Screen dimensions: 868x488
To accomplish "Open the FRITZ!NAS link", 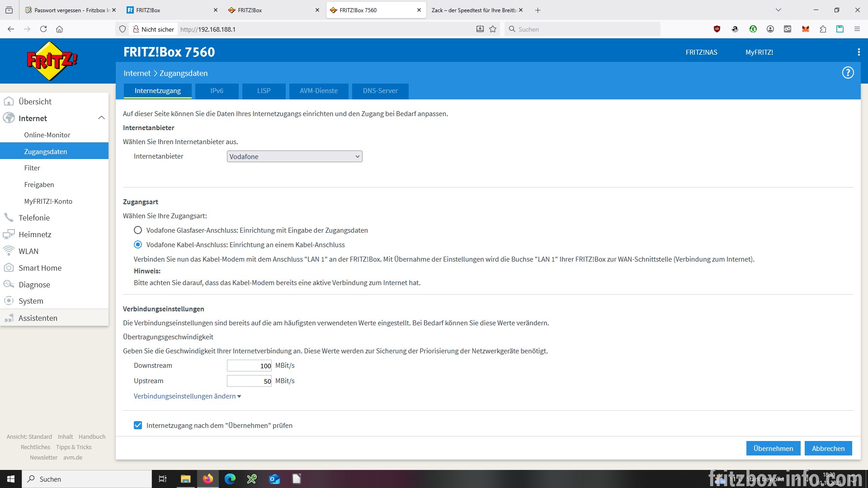I will tap(701, 52).
